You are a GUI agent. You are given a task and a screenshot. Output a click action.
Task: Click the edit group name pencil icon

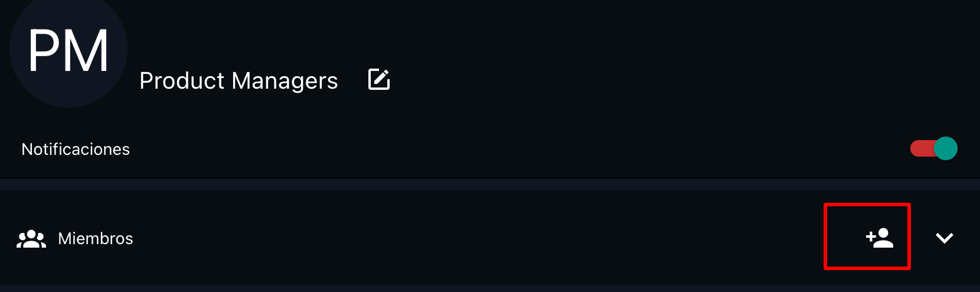pyautogui.click(x=379, y=79)
